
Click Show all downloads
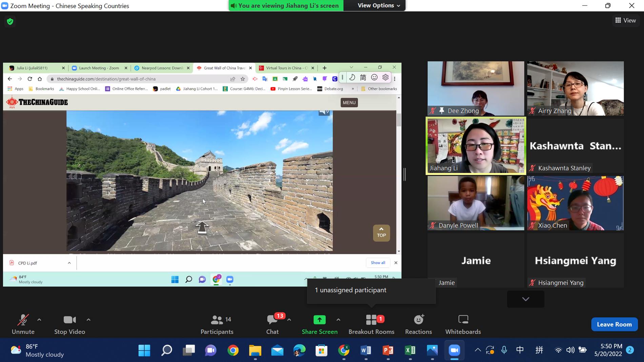(378, 263)
